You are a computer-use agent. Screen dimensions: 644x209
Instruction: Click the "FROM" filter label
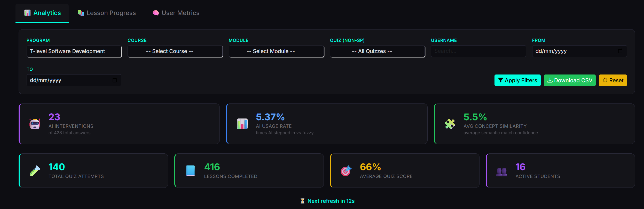pos(539,40)
